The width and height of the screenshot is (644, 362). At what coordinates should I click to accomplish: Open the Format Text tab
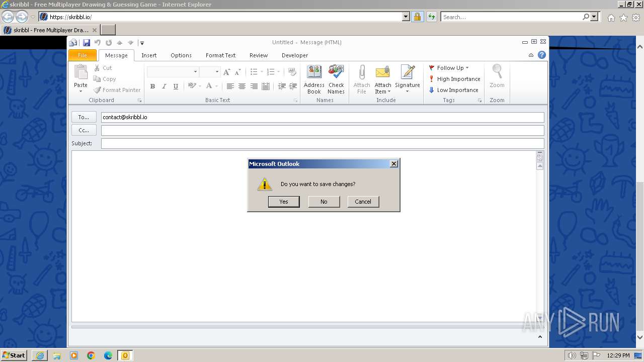click(x=220, y=55)
